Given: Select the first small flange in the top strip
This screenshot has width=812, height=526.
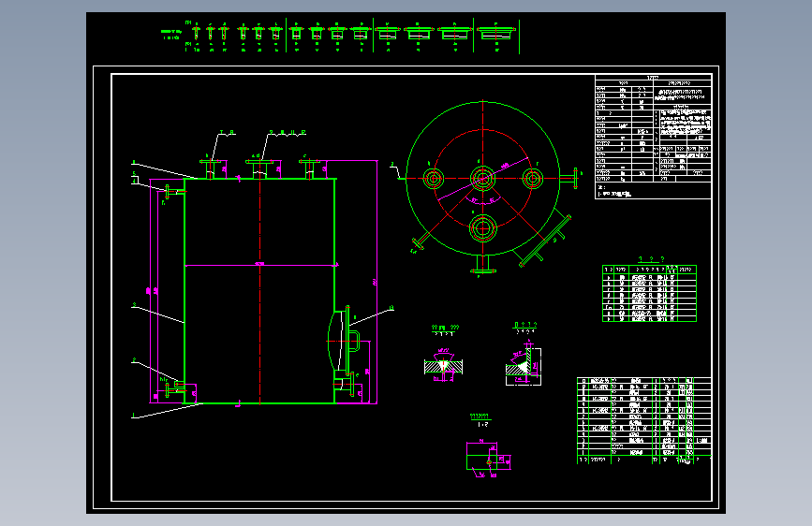Looking at the screenshot, I should tap(197, 33).
